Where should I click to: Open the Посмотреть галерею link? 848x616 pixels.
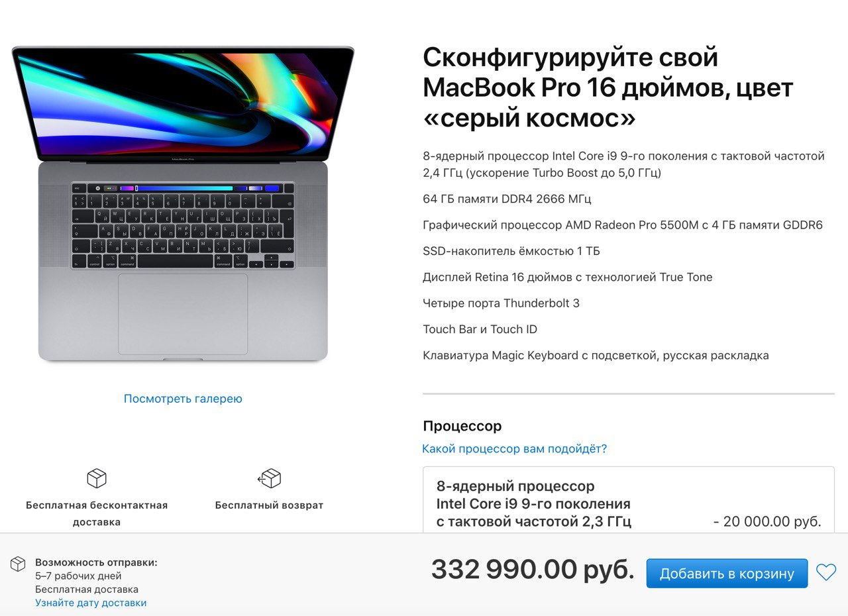pyautogui.click(x=183, y=399)
